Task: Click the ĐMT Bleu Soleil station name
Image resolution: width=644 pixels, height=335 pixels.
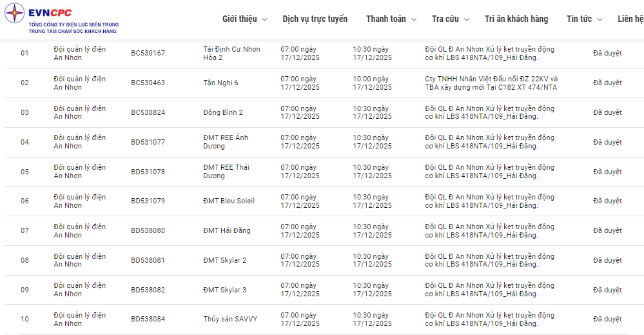Action: click(229, 201)
